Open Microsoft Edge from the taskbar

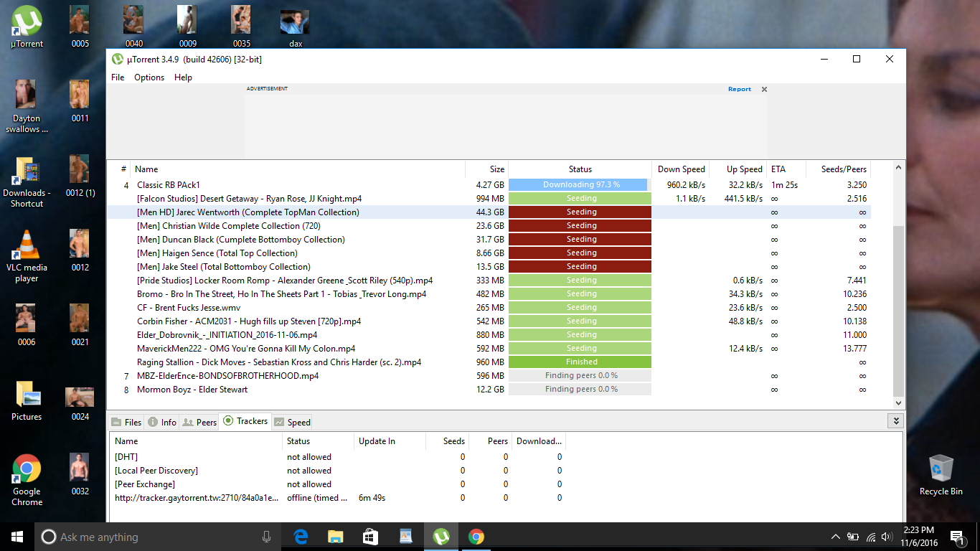pos(301,537)
